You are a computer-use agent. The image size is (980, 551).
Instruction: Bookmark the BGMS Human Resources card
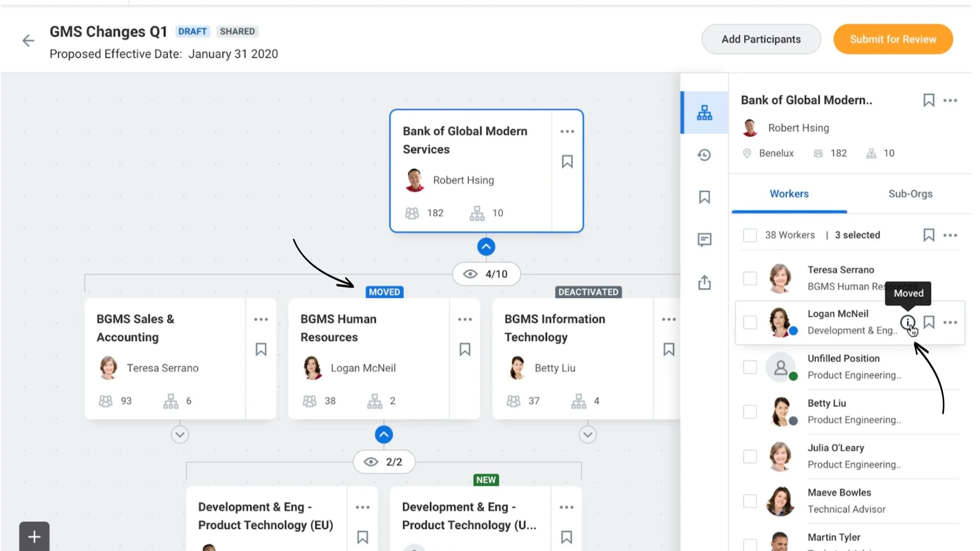point(465,349)
